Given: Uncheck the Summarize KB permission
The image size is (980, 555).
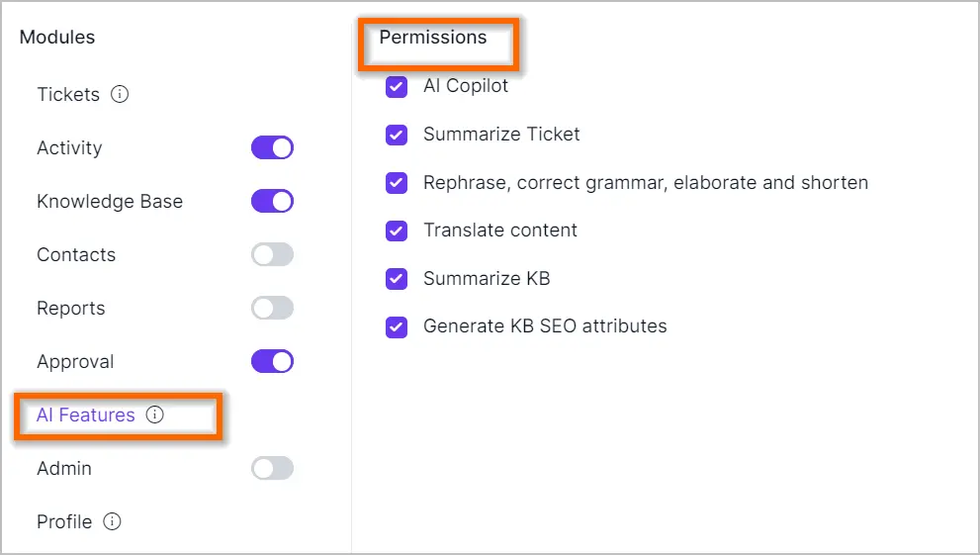Looking at the screenshot, I should tap(397, 279).
